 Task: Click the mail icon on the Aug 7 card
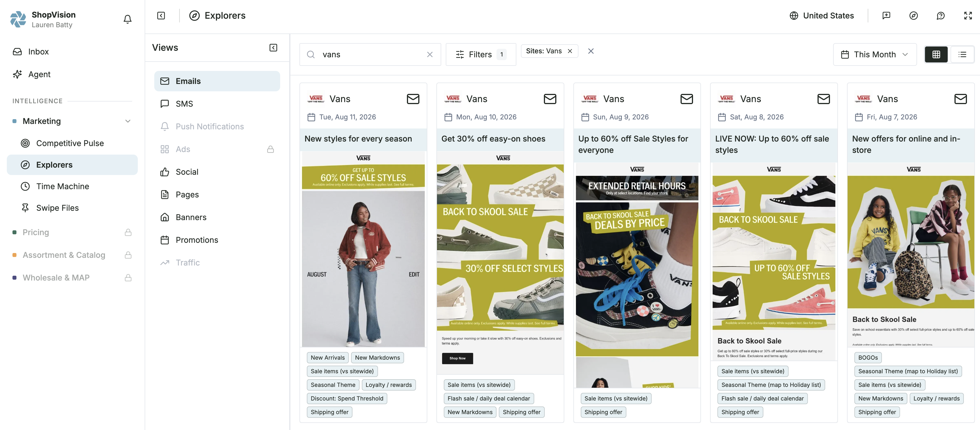pos(961,99)
